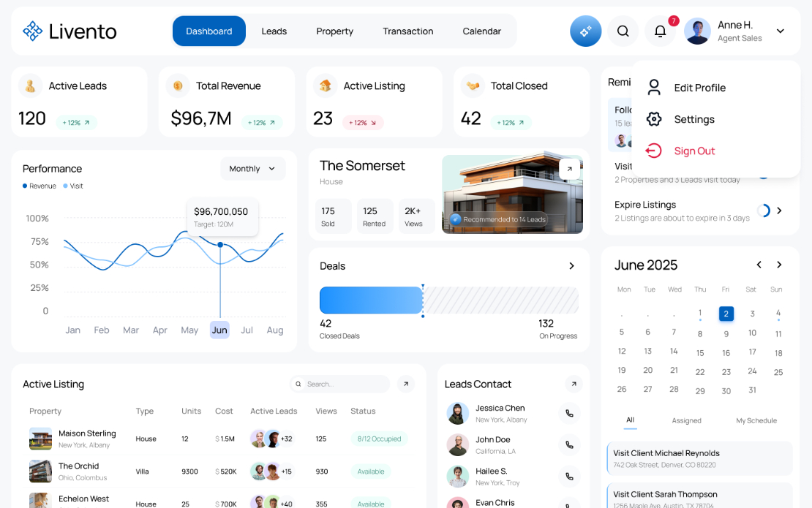Image resolution: width=812 pixels, height=508 pixels.
Task: Click the Active Listing -12% trend badge
Action: [363, 123]
